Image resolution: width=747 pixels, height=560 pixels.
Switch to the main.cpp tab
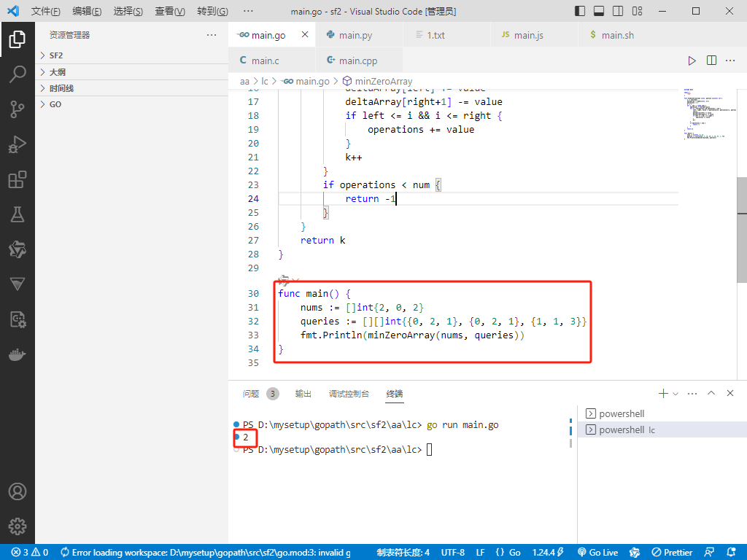(359, 61)
